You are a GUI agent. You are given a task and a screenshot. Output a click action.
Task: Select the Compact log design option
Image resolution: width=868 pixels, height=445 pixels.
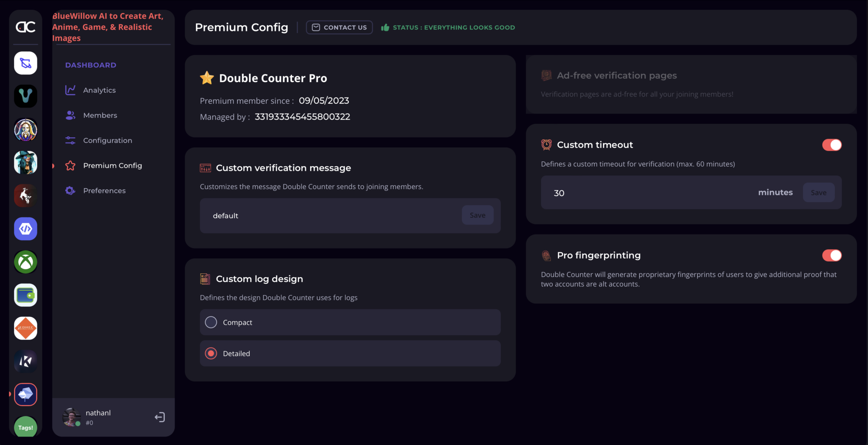tap(211, 322)
